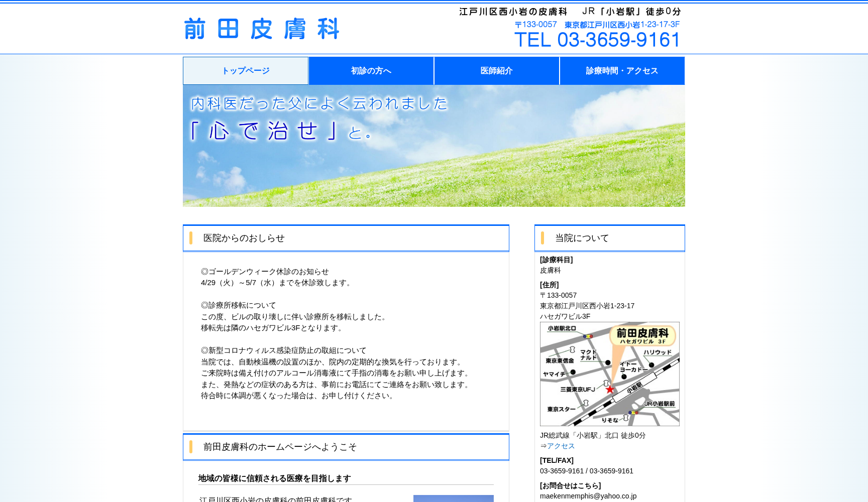Click the grassy hill banner image
The width and height of the screenshot is (868, 502).
[x=433, y=146]
